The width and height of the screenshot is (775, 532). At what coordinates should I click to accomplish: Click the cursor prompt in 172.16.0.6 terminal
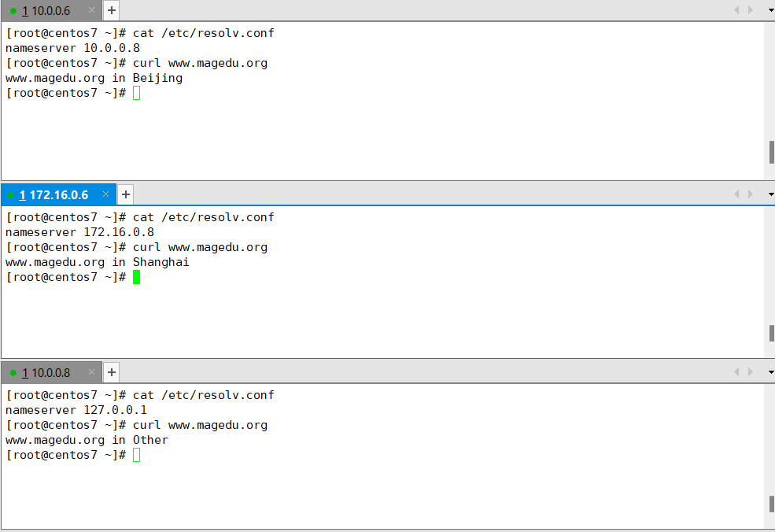pyautogui.click(x=136, y=277)
